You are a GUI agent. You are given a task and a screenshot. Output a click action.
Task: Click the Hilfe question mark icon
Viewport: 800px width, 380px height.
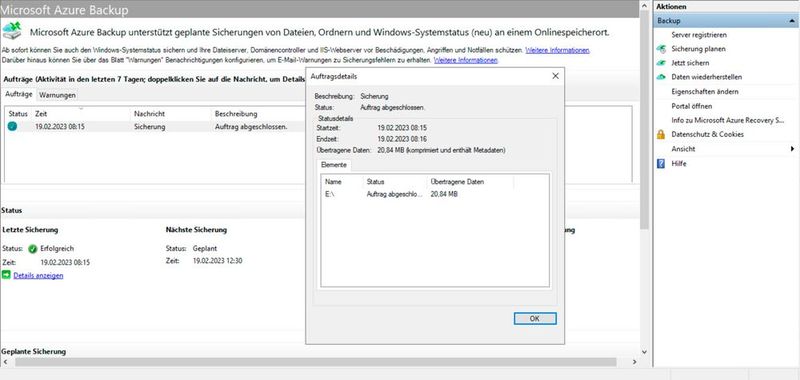pos(661,164)
